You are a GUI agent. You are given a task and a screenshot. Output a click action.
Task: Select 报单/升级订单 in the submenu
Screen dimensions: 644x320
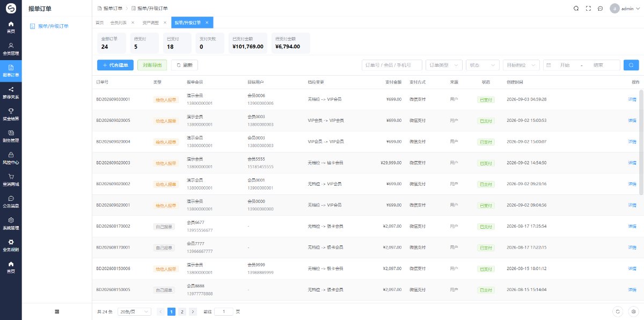[54, 26]
